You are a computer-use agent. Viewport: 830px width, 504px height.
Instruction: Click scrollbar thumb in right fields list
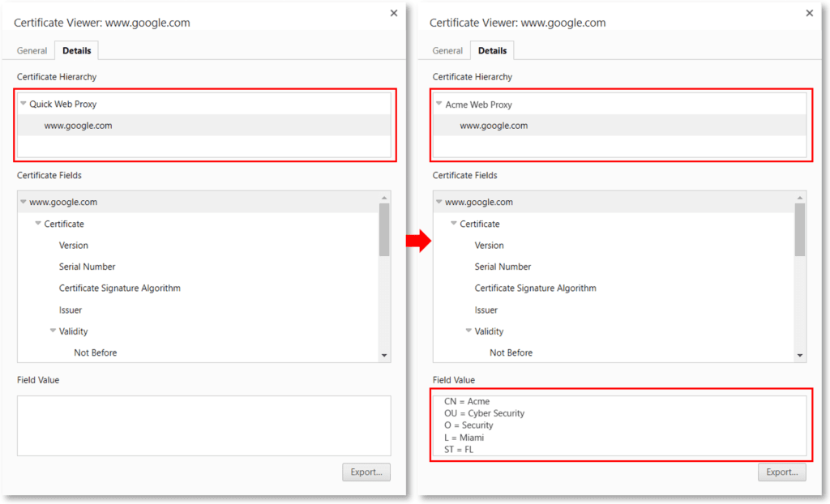tap(800, 230)
